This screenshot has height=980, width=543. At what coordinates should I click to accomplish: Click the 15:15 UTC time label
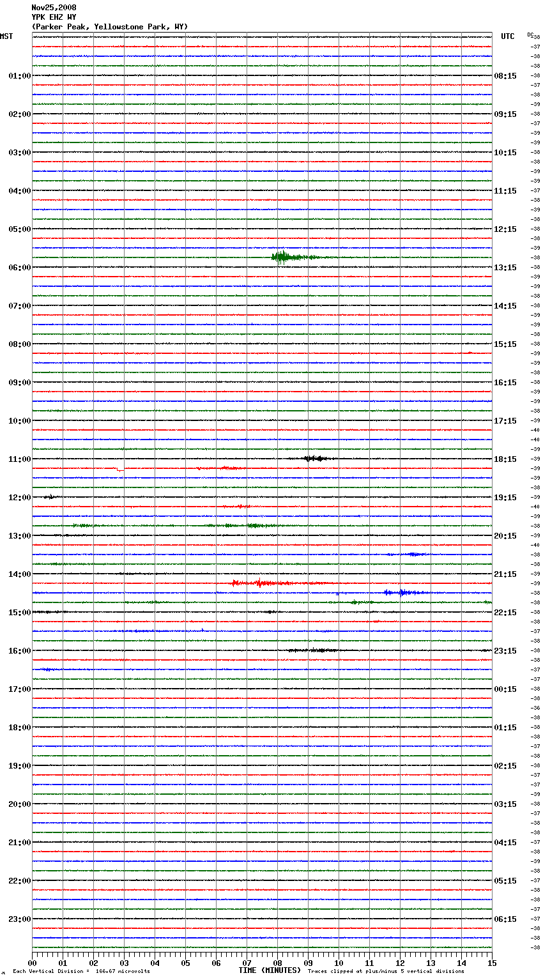505,344
